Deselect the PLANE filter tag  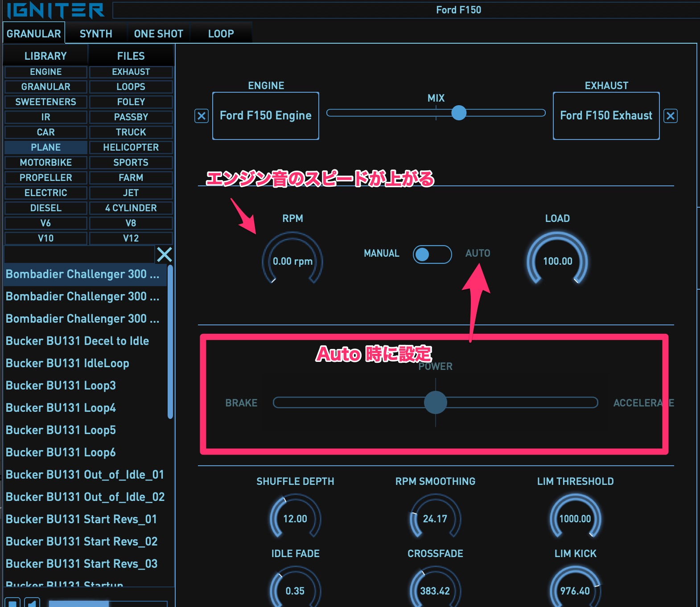[x=46, y=148]
